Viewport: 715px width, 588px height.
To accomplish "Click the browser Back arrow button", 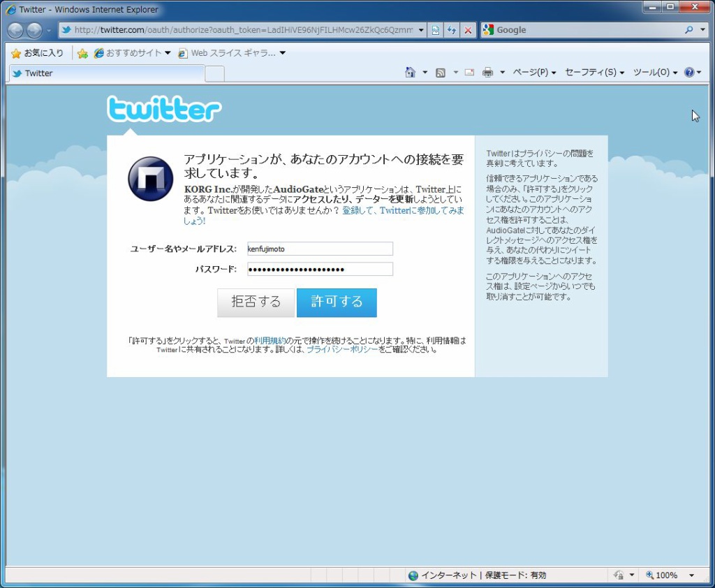I will pyautogui.click(x=15, y=30).
